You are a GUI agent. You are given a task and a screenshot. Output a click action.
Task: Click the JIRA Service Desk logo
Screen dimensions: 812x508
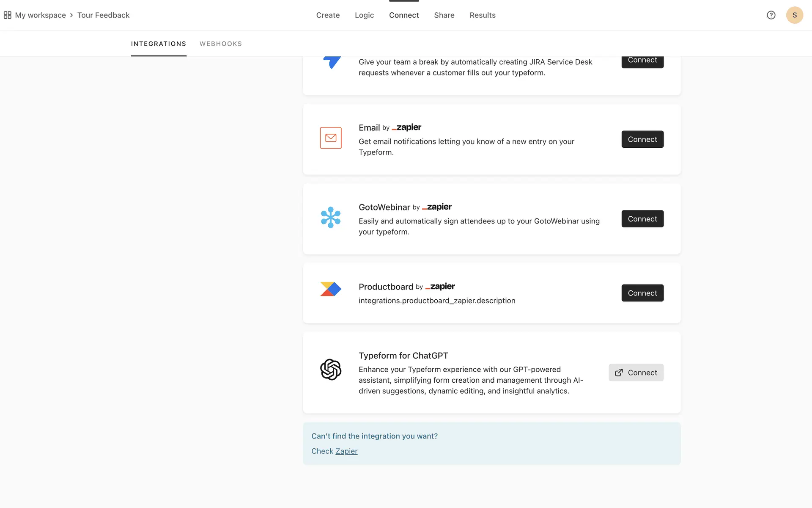point(332,62)
